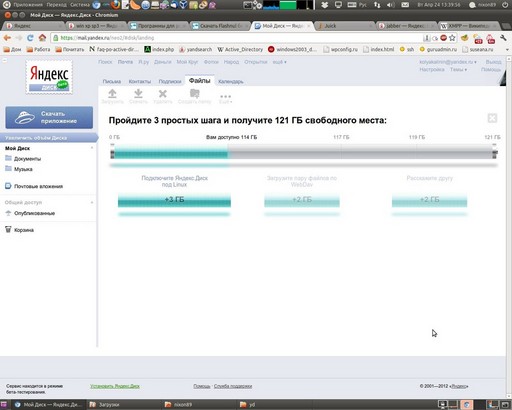Open the Active_Directory bookmark

[x=240, y=49]
